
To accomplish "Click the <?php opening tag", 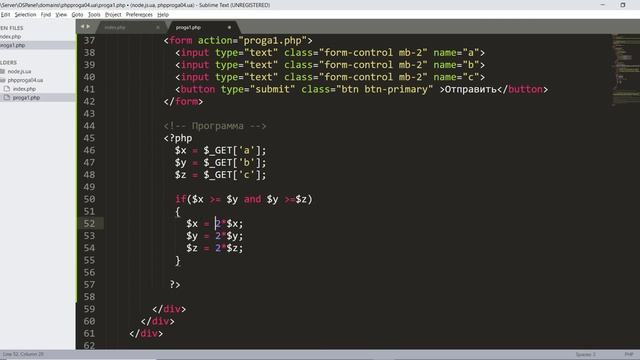I will tap(178, 138).
